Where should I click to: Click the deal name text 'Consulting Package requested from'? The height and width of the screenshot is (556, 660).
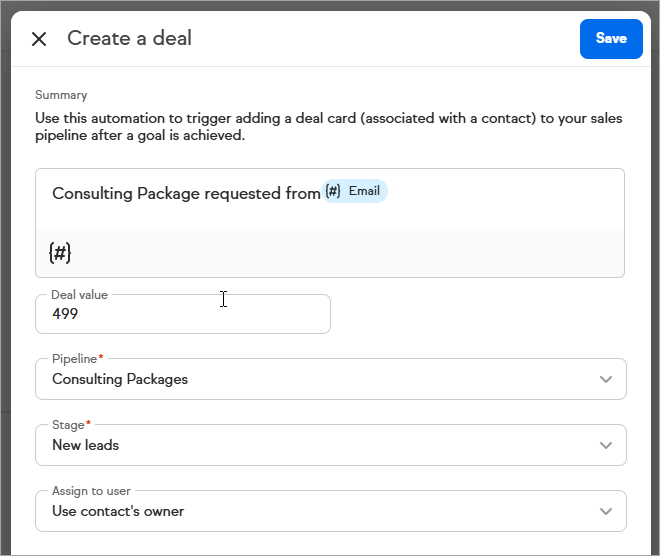click(x=185, y=194)
